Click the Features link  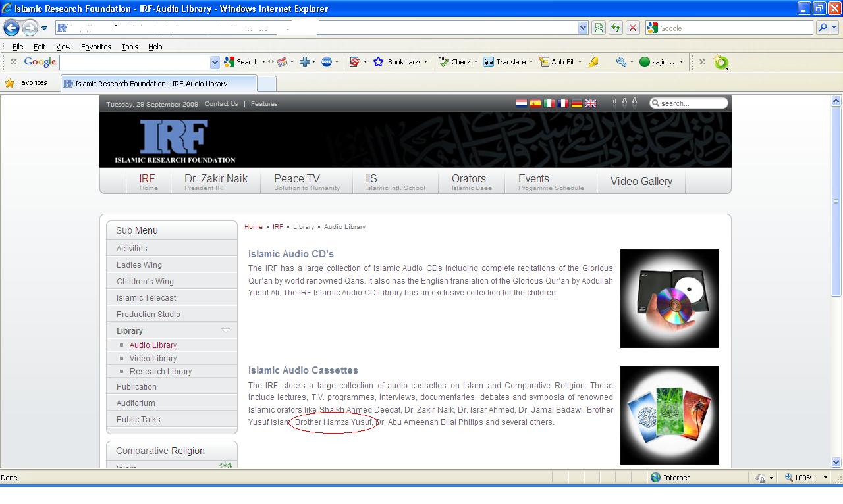(x=264, y=104)
